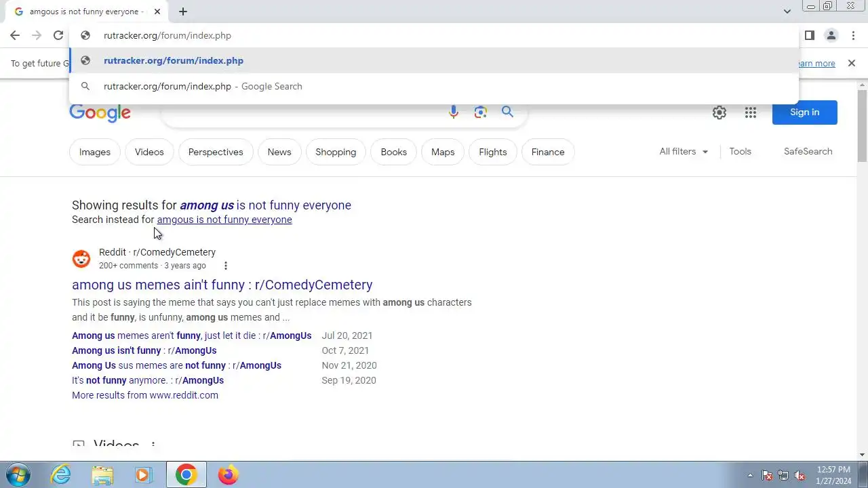The width and height of the screenshot is (868, 488).
Task: Click the Chrome taskbar icon
Action: tap(186, 474)
